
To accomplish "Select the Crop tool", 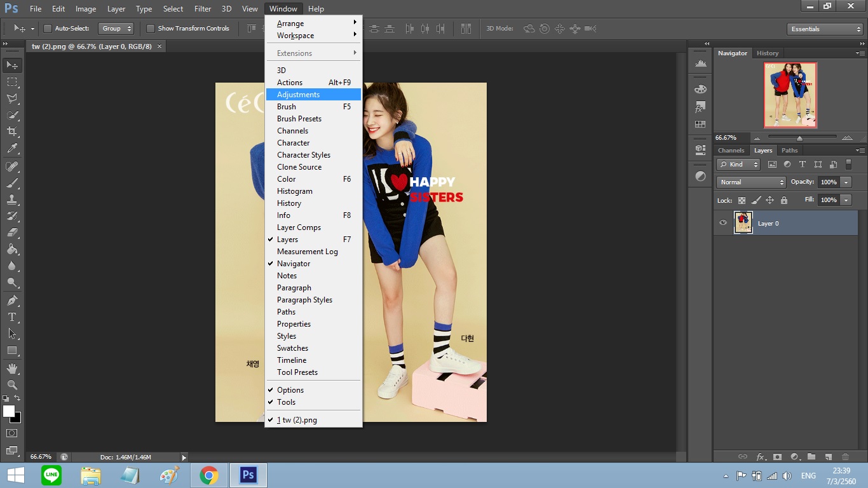I will click(12, 132).
